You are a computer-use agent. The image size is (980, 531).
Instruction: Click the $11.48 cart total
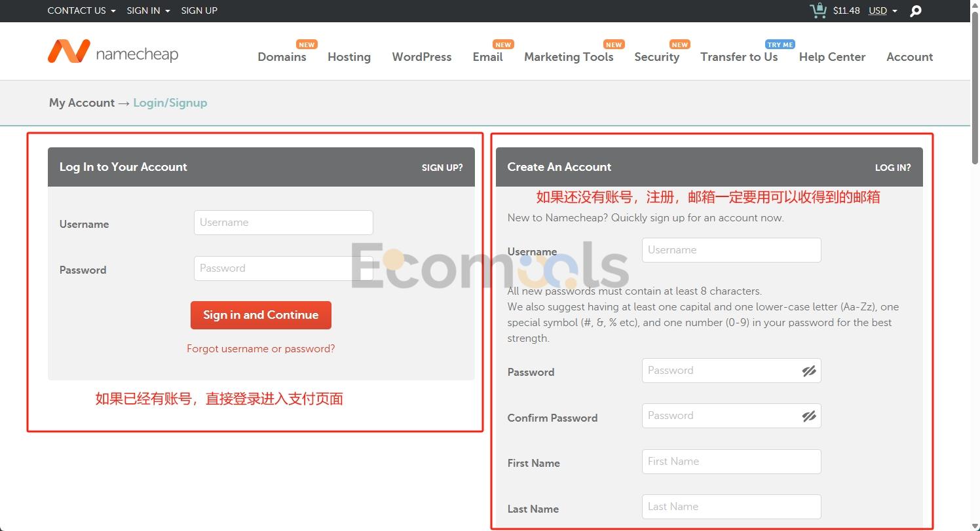click(x=846, y=10)
